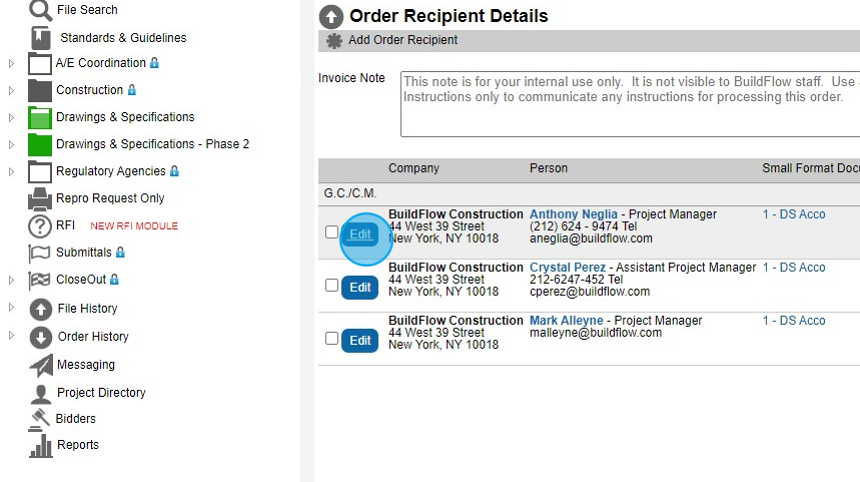Open File History in the sidebar
Screen dimensions: 860x482
click(x=87, y=309)
